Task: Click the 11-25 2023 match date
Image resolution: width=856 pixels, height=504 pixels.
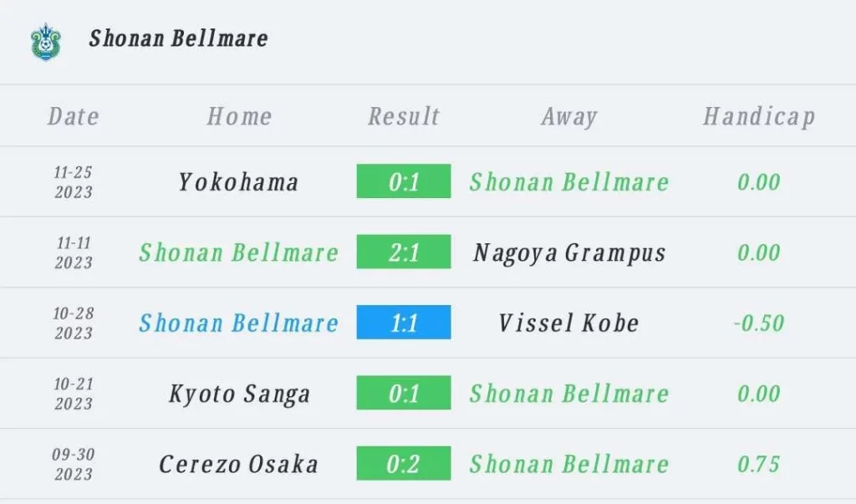Action: point(74,182)
